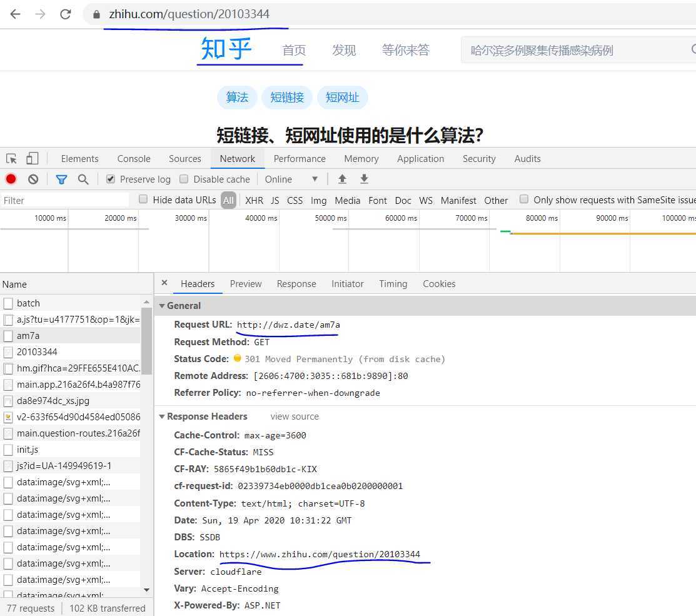The image size is (696, 616).
Task: Filter requests by XHR
Action: (x=255, y=200)
